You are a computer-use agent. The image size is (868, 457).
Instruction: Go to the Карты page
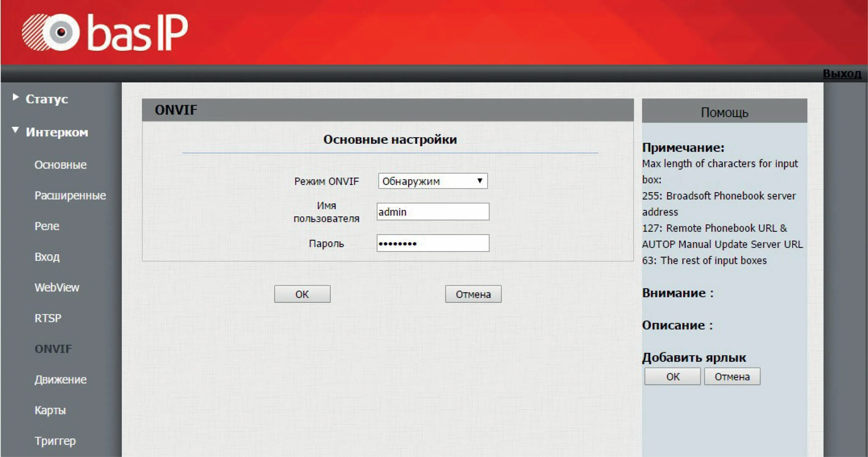pos(50,410)
